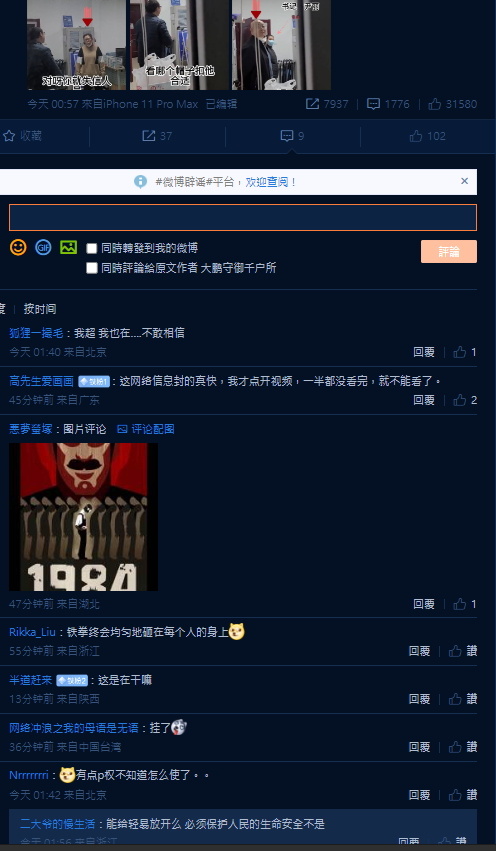
Task: Click the comment icon showing 9
Action: pyautogui.click(x=292, y=136)
